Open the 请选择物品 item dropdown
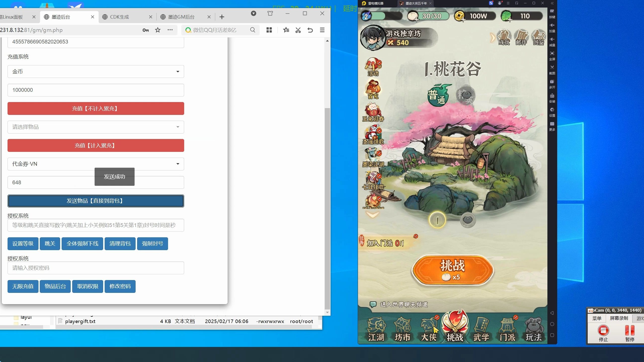Screen dimensions: 644x362 (x=96, y=127)
